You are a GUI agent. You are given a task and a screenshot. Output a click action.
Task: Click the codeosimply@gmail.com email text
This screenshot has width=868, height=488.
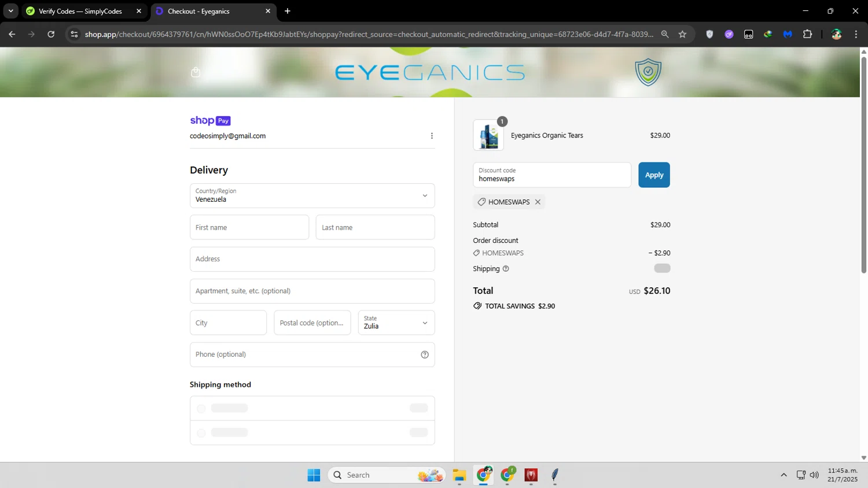tap(227, 136)
